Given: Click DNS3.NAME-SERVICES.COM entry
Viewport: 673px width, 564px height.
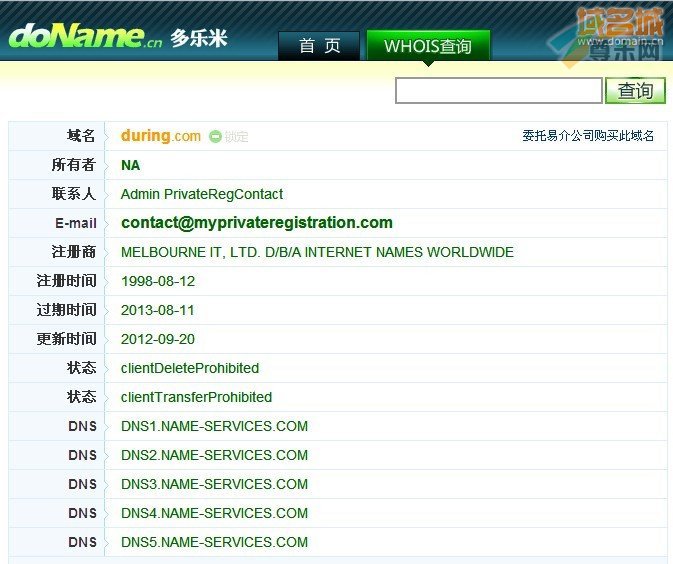Looking at the screenshot, I should [x=214, y=484].
